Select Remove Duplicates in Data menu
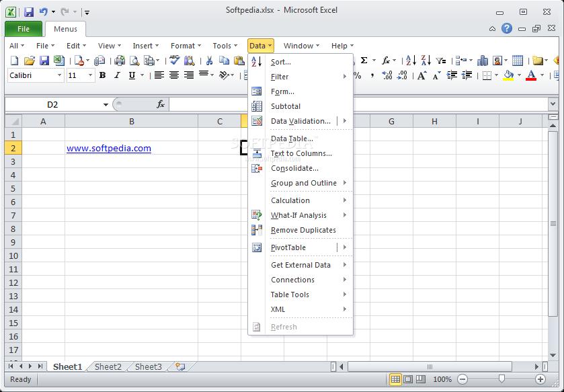Screen dimensions: 564x392 (300, 230)
